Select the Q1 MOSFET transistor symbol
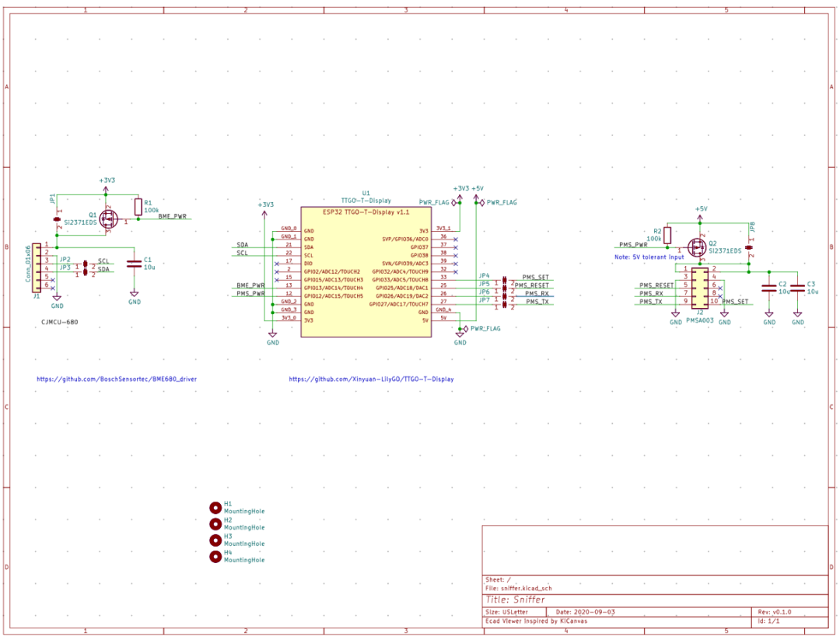 tap(109, 218)
